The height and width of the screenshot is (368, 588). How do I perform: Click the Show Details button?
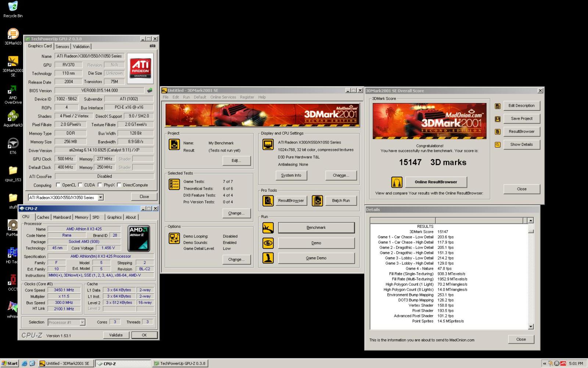pos(521,145)
